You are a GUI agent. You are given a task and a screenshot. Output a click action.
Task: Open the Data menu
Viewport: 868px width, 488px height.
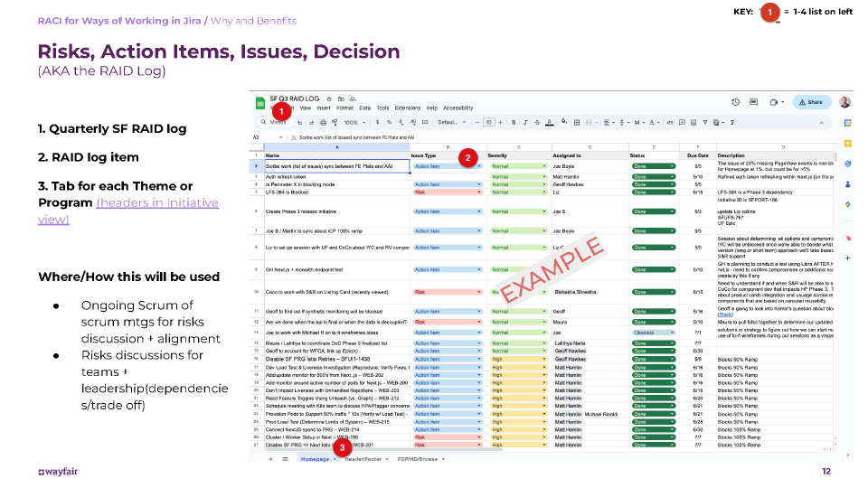(x=364, y=108)
